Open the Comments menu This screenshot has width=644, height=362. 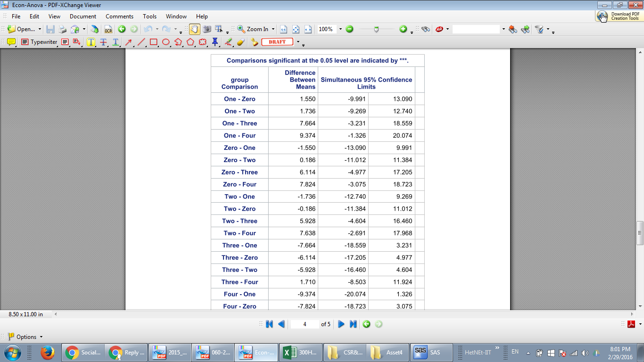(x=119, y=16)
